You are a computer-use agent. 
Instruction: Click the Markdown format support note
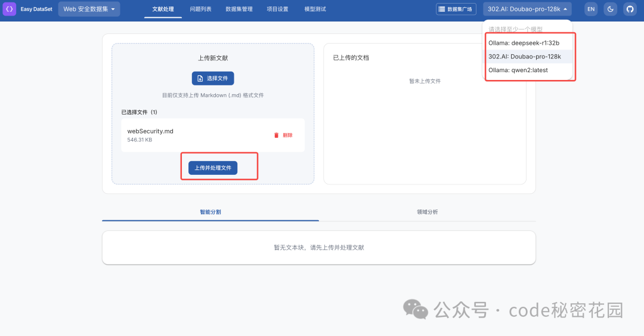(213, 95)
